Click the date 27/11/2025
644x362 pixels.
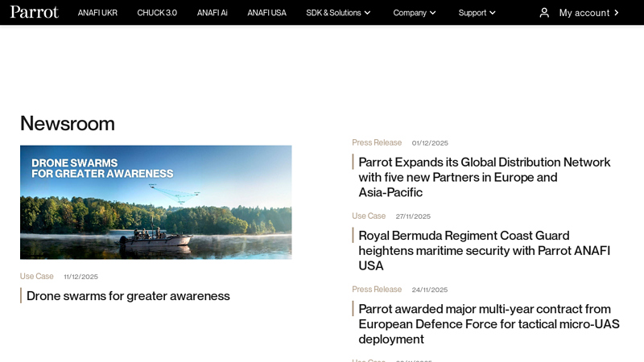(x=413, y=216)
